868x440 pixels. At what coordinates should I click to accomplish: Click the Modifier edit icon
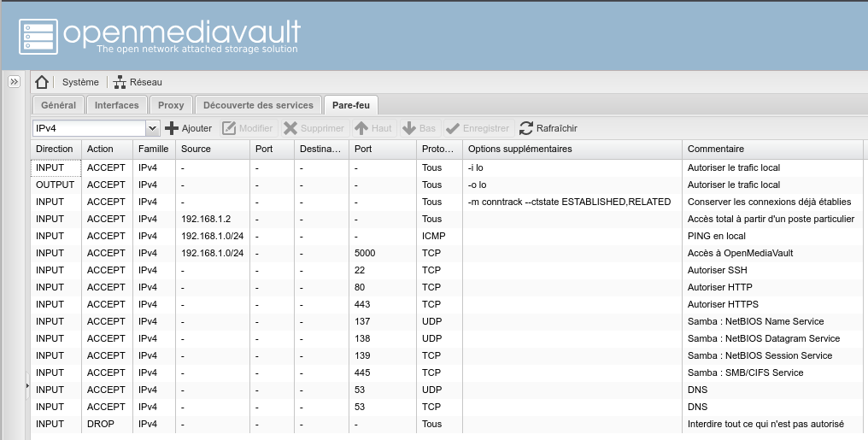[x=229, y=128]
